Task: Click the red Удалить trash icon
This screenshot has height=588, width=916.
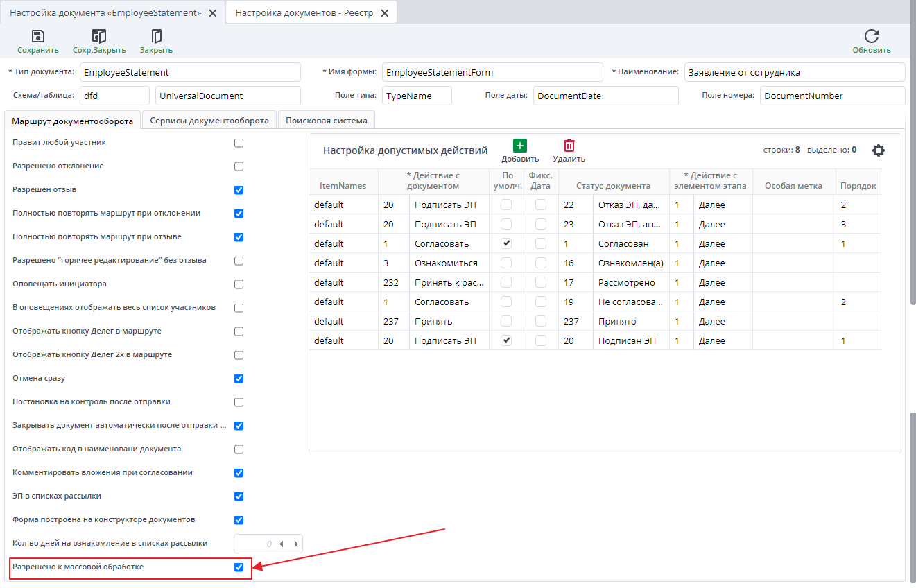Action: pyautogui.click(x=569, y=146)
